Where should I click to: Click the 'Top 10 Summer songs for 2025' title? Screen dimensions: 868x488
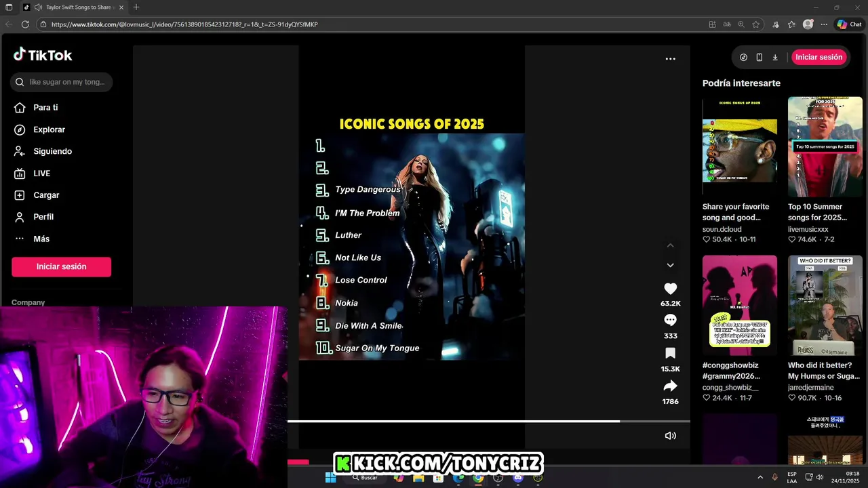[817, 212]
